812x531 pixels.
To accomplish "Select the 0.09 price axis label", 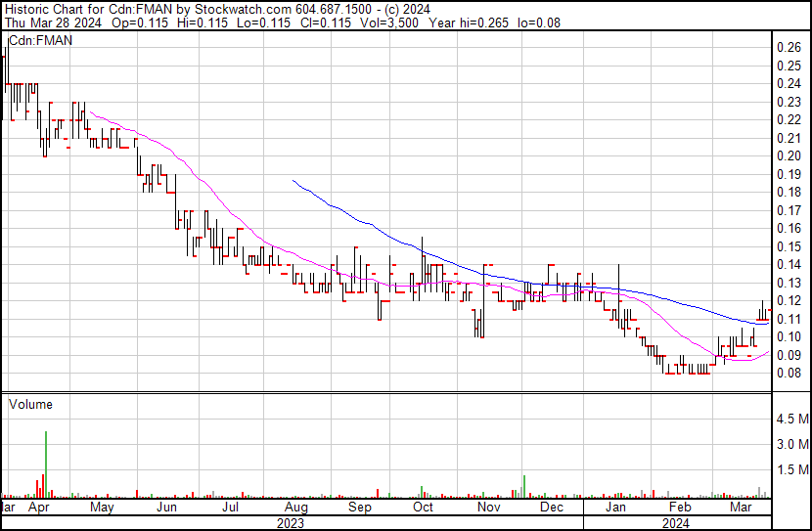I will pos(789,356).
